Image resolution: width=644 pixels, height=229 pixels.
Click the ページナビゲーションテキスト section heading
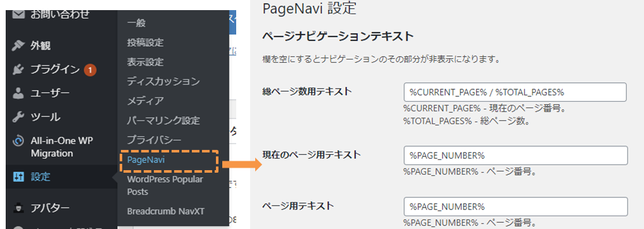(338, 37)
